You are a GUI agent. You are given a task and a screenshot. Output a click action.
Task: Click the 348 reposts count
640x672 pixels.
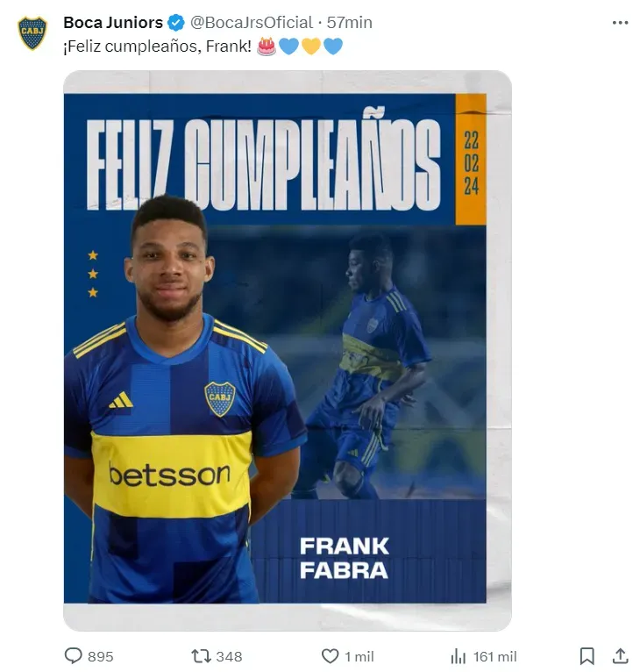pos(229,656)
